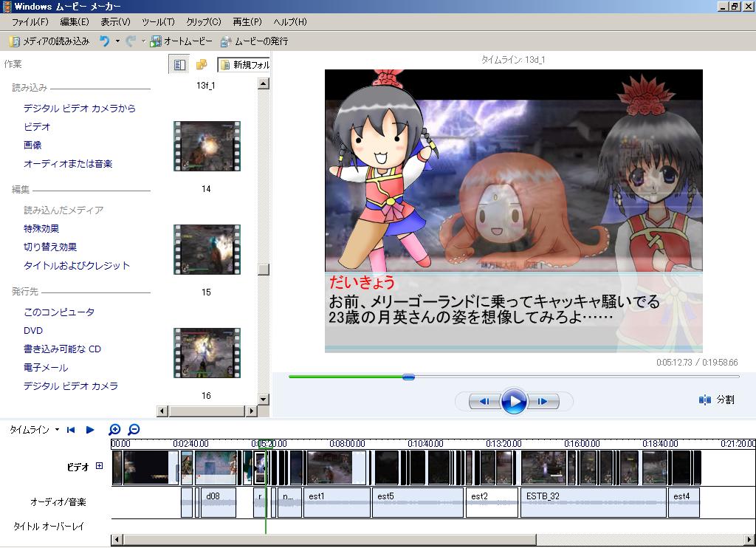
Task: Select audio clip est2 on timeline
Action: [492, 503]
